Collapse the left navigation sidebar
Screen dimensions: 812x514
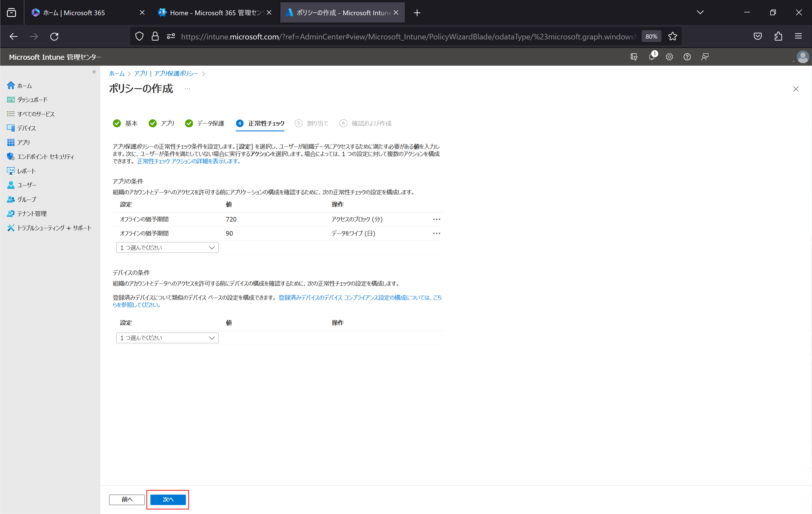(94, 72)
